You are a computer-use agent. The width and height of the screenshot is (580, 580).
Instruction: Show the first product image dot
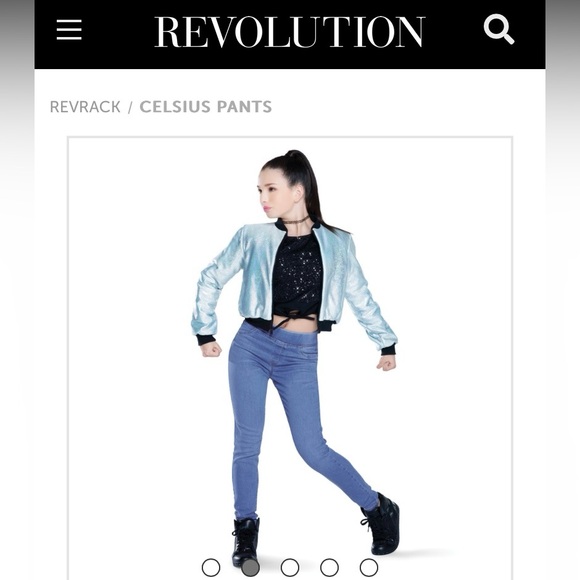(211, 567)
